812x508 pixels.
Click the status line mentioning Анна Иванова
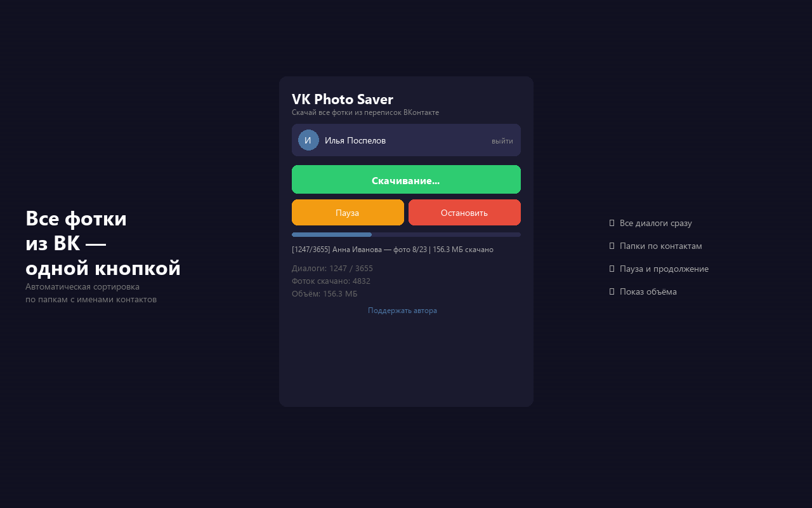393,250
